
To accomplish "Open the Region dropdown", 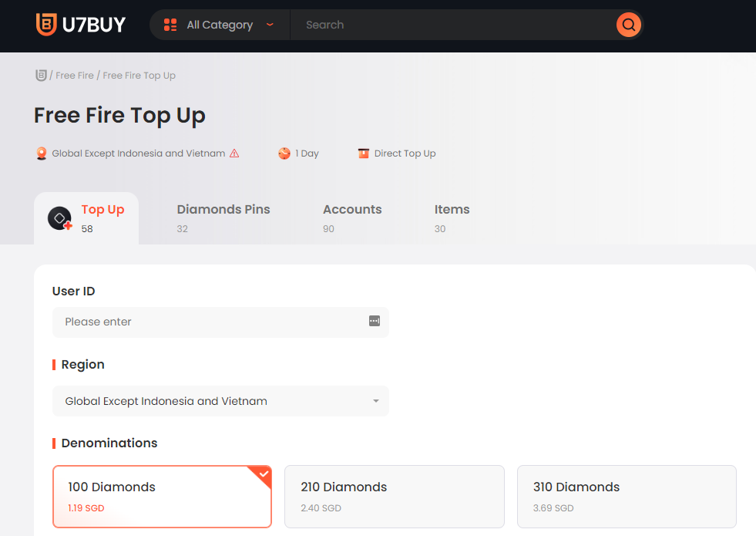I will [220, 401].
